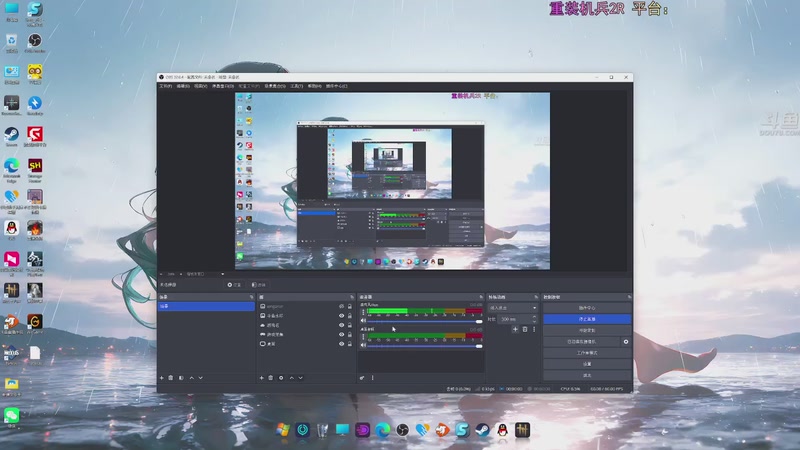The height and width of the screenshot is (450, 800).
Task: Toggle lock on the greyed-out first source
Action: [x=350, y=307]
